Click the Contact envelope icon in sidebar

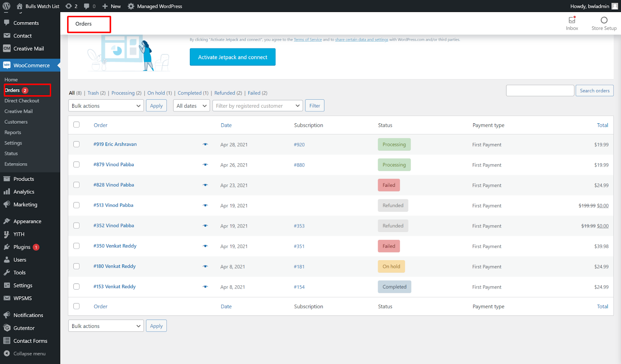[x=7, y=35]
